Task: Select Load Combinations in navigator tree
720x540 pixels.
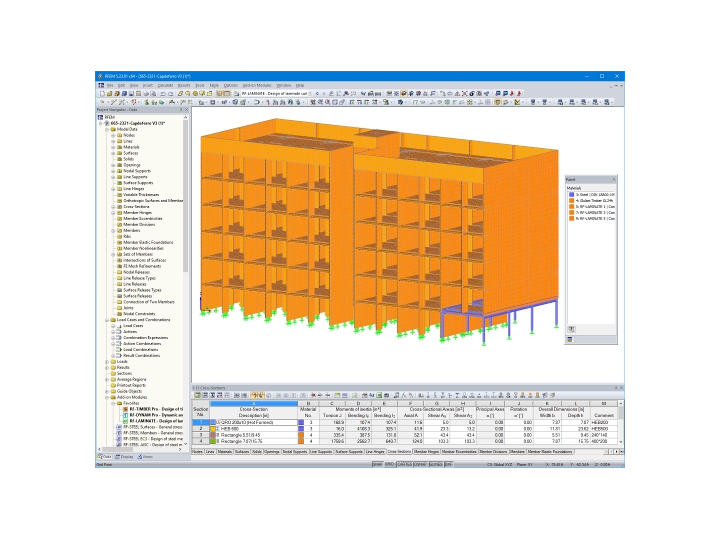Action: pyautogui.click(x=140, y=349)
